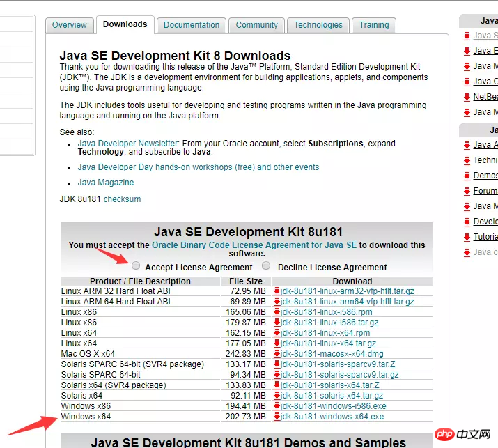Click red arrow icon beside NetBea sidebar link
The image size is (498, 448).
point(467,98)
